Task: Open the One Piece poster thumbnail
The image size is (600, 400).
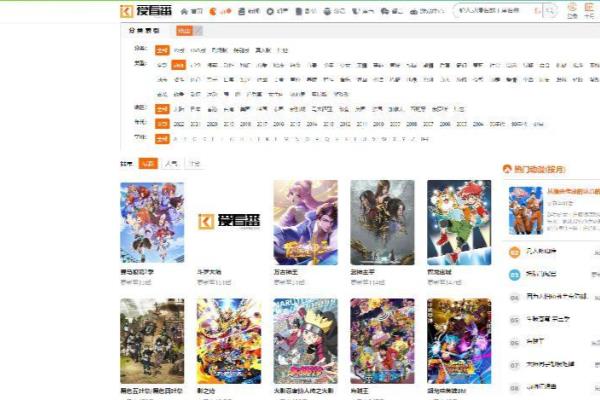Action: [382, 341]
